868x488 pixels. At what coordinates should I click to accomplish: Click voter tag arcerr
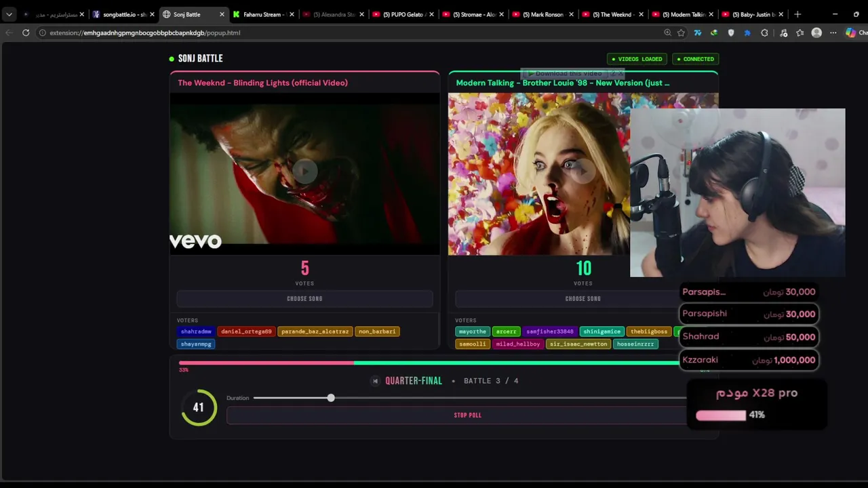[506, 331]
